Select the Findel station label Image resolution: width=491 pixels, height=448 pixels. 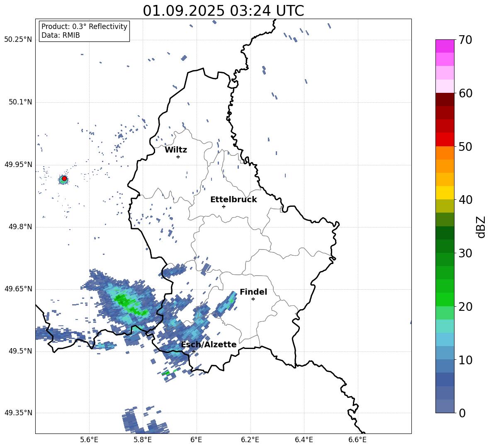(x=253, y=292)
